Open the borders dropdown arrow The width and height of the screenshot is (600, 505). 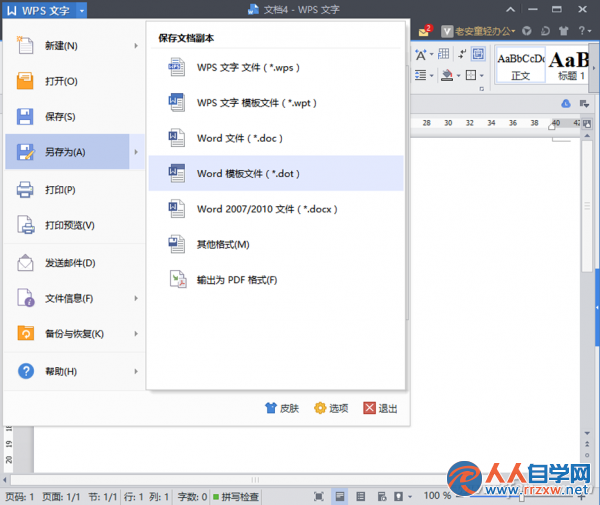pos(481,75)
